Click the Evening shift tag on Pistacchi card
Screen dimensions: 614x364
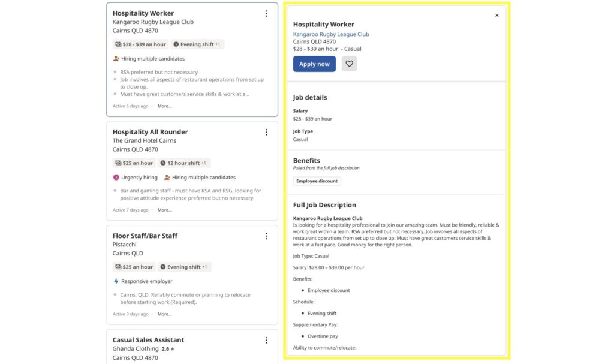tap(185, 267)
